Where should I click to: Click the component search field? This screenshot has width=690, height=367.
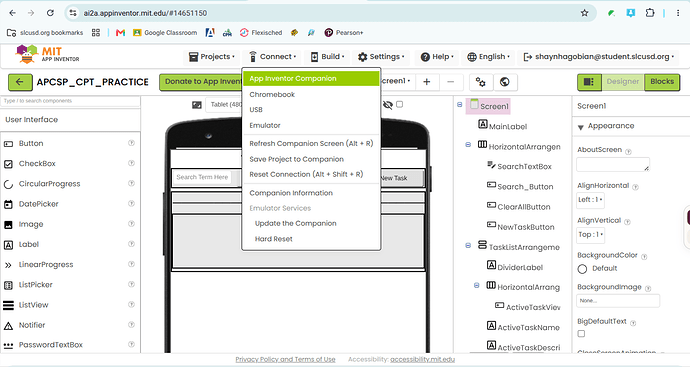click(70, 101)
